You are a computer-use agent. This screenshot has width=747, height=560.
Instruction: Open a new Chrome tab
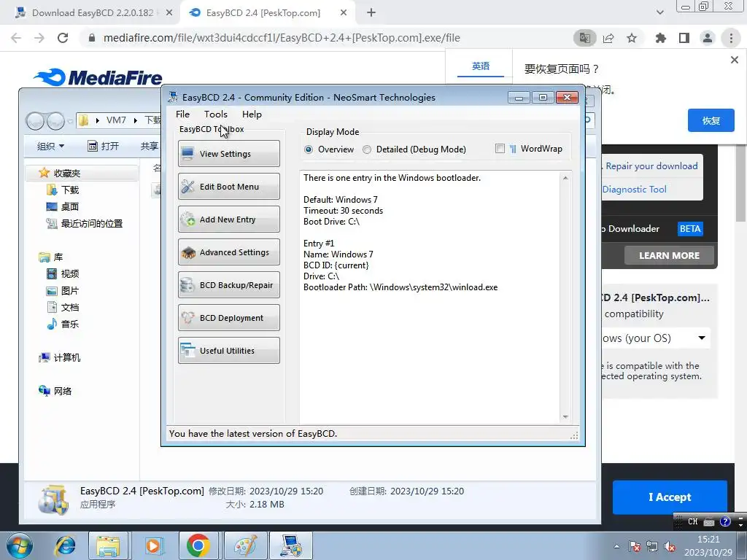pyautogui.click(x=371, y=13)
